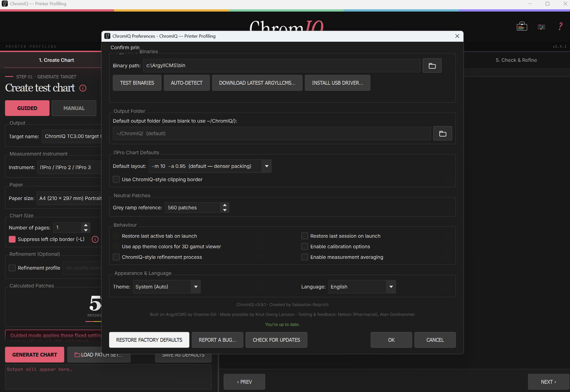The height and width of the screenshot is (392, 570).
Task: Show info for Create test chart heading
Action: [83, 88]
